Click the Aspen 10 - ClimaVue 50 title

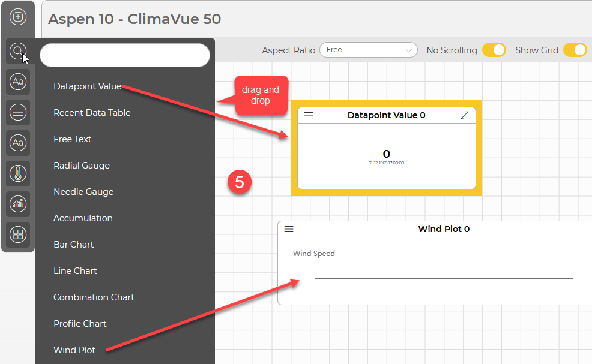tap(134, 19)
